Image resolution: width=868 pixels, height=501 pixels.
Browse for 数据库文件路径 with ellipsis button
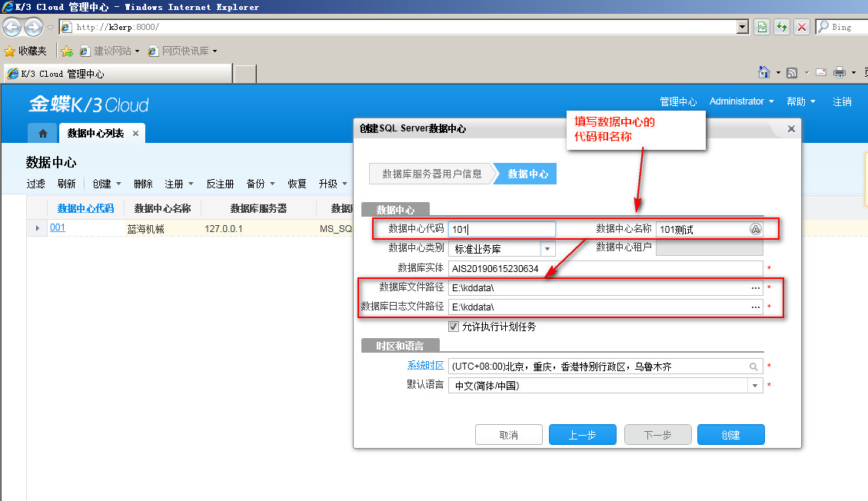tap(756, 287)
